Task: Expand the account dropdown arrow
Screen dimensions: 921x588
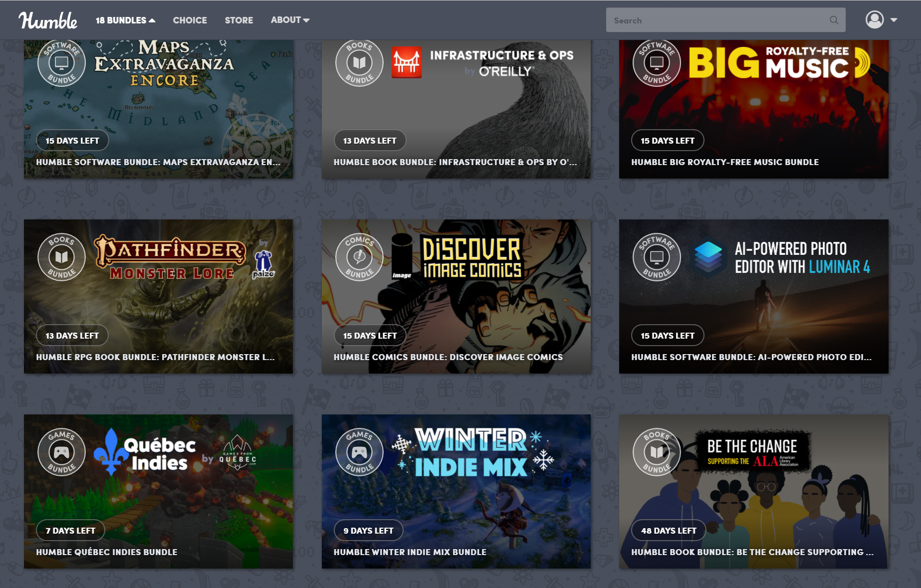Action: [894, 20]
